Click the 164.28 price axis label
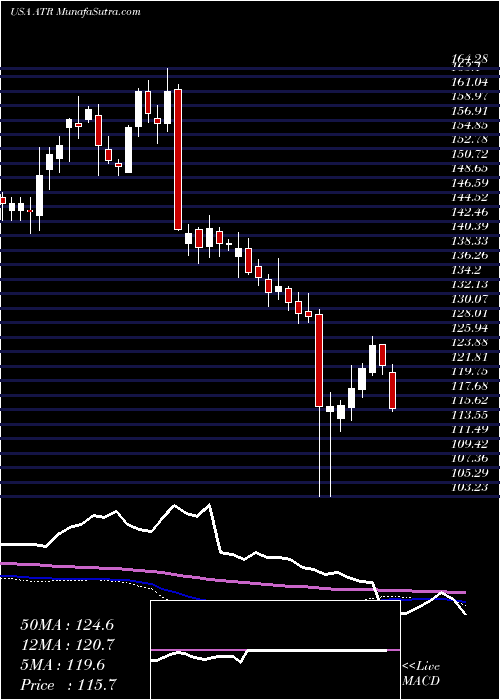 [470, 58]
